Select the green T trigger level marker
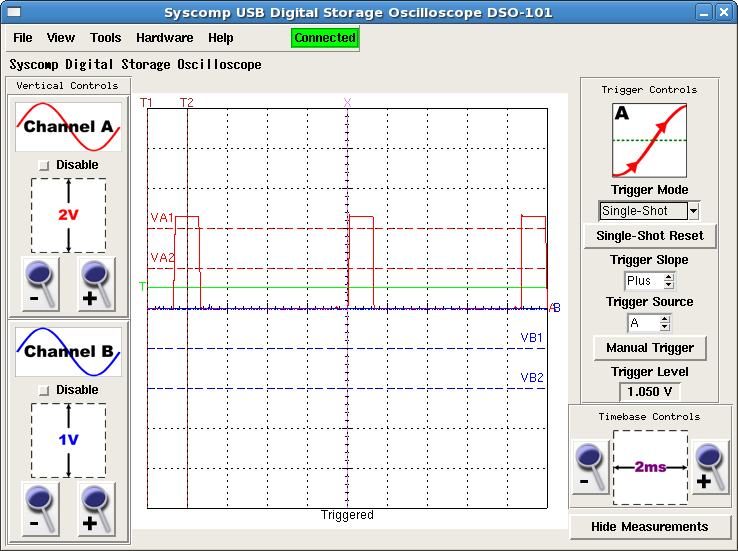This screenshot has height=551, width=738. (x=143, y=287)
